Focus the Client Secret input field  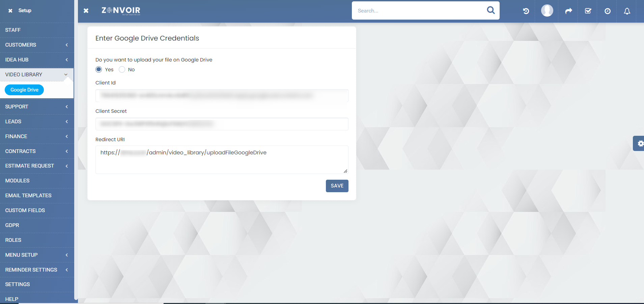click(x=222, y=124)
